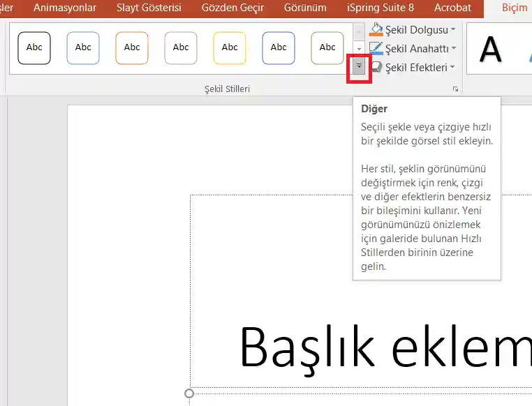532x406 pixels.
Task: Open the Slayt Gösterisi tab
Action: [149, 8]
